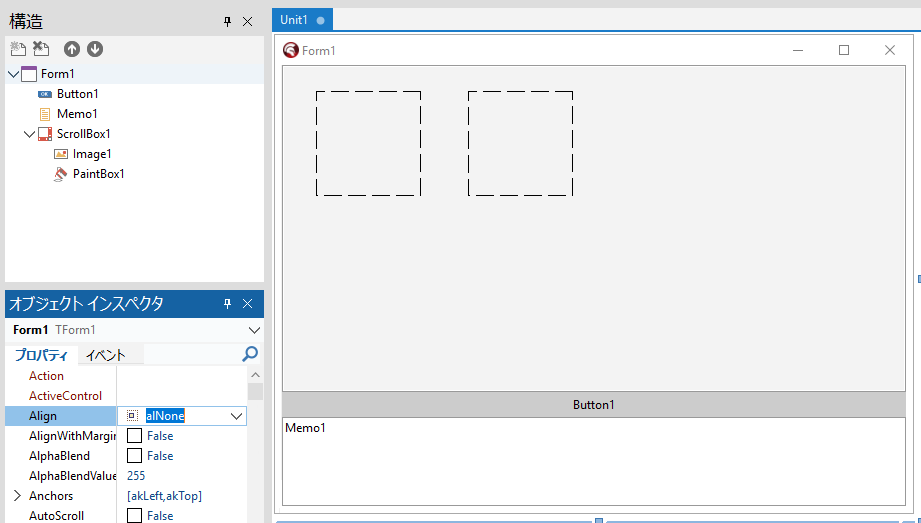Open the Align value dropdown
Screen dimensions: 921x523
[237, 416]
